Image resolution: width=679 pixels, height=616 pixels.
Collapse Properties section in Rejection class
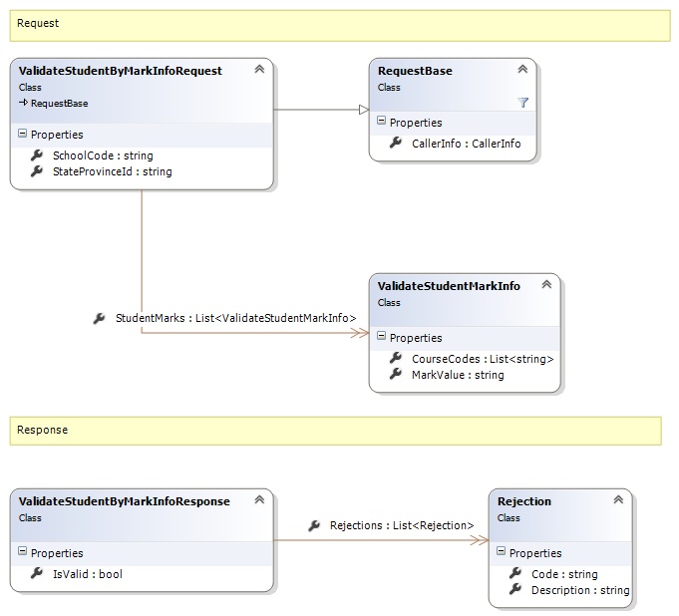pos(501,553)
